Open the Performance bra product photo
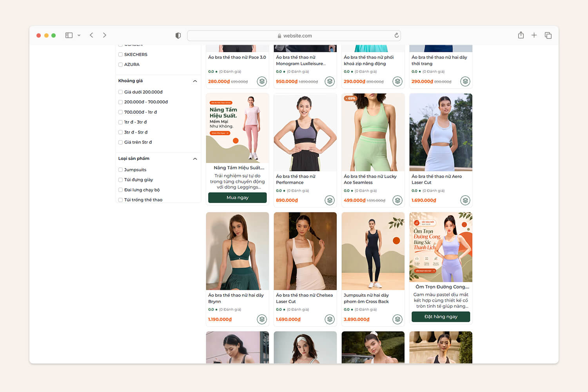The image size is (588, 392). [x=305, y=132]
